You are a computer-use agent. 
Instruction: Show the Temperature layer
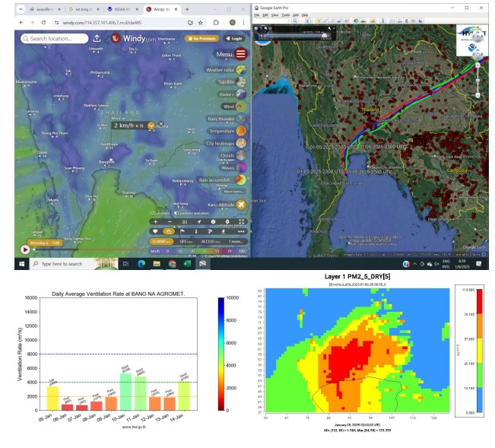(x=241, y=131)
